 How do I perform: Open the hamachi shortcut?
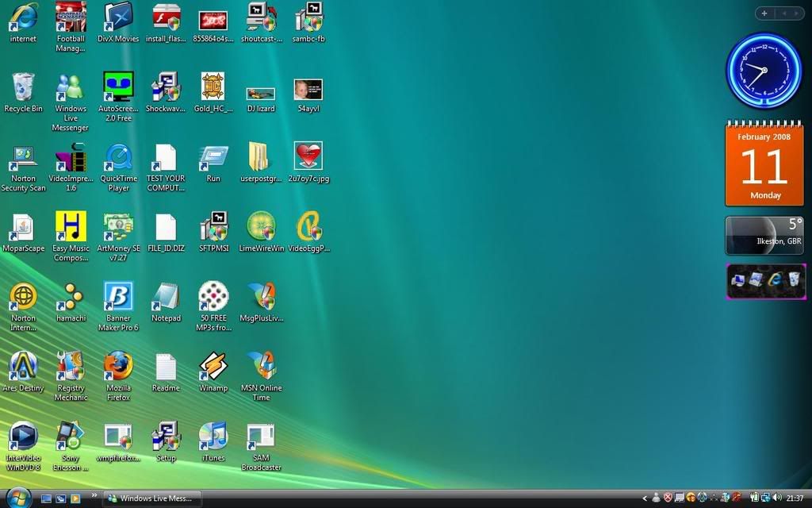click(x=71, y=298)
